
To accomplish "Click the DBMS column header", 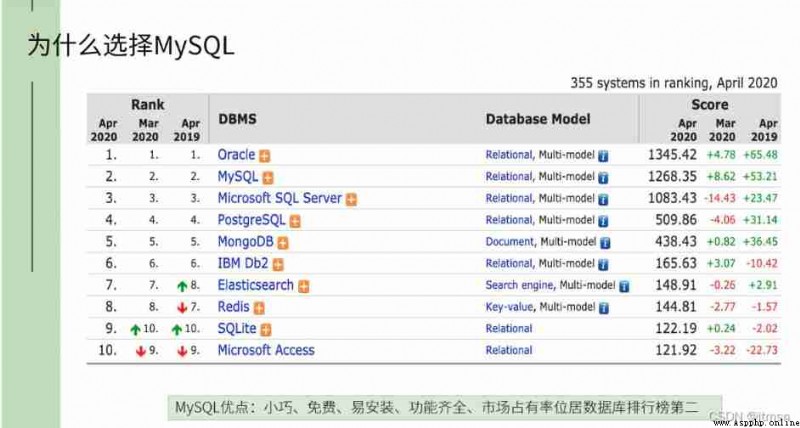I will (237, 119).
